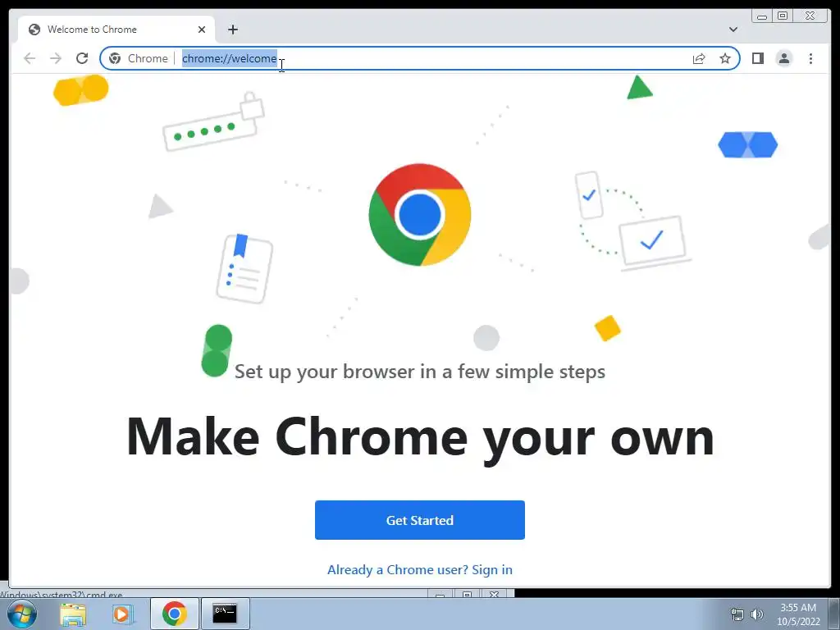Expand the tab search chevron
This screenshot has width=840, height=630.
(733, 30)
